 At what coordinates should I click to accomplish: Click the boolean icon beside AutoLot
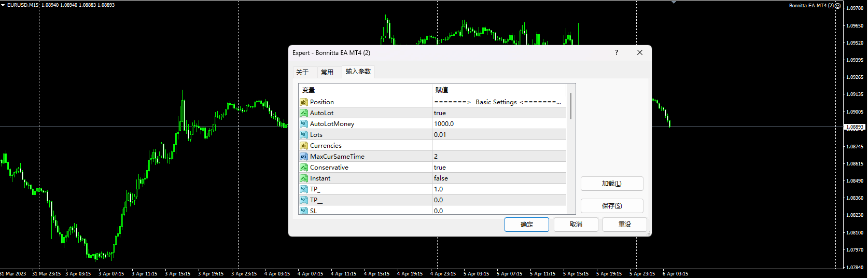click(303, 113)
